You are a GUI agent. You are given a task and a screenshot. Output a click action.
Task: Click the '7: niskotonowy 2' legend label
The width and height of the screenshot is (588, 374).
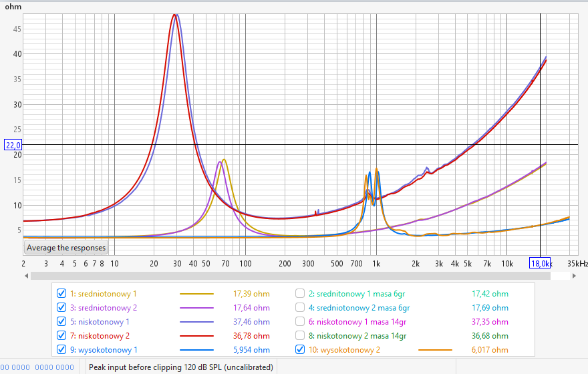(100, 336)
